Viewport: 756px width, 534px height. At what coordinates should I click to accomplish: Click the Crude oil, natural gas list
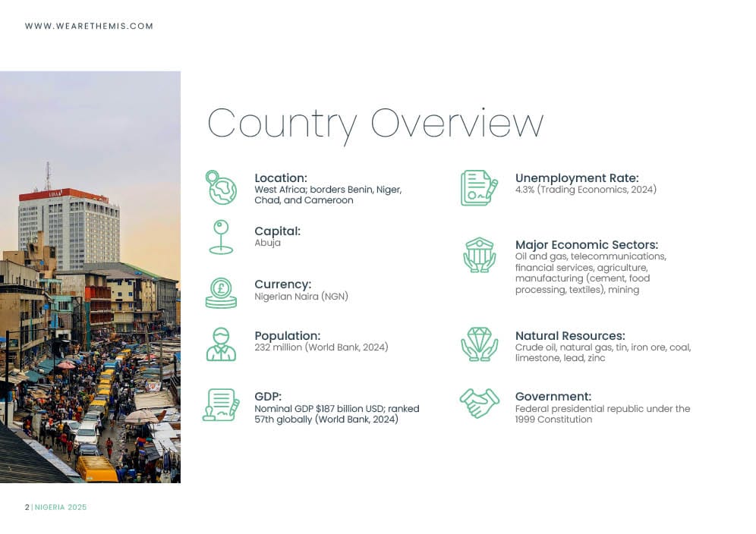click(603, 352)
